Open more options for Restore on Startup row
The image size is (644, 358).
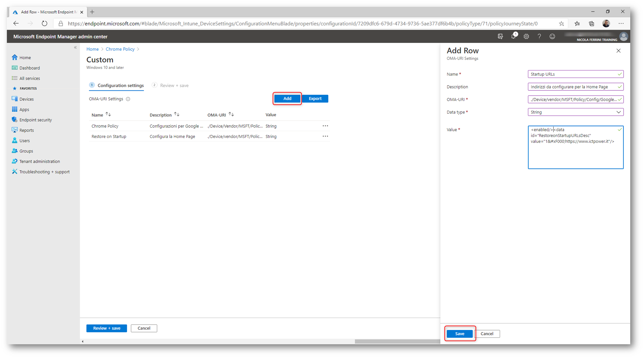325,136
